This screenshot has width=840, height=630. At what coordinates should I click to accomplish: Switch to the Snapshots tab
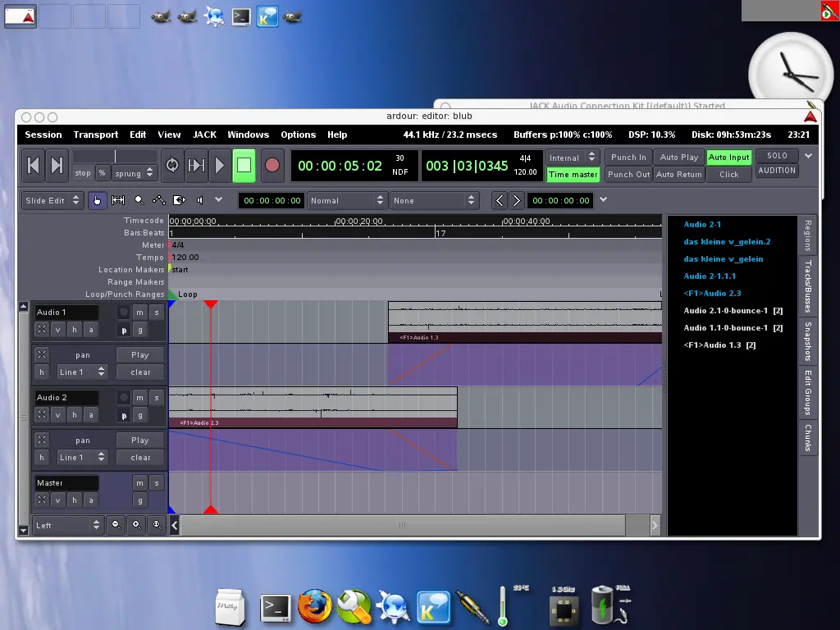click(x=808, y=341)
